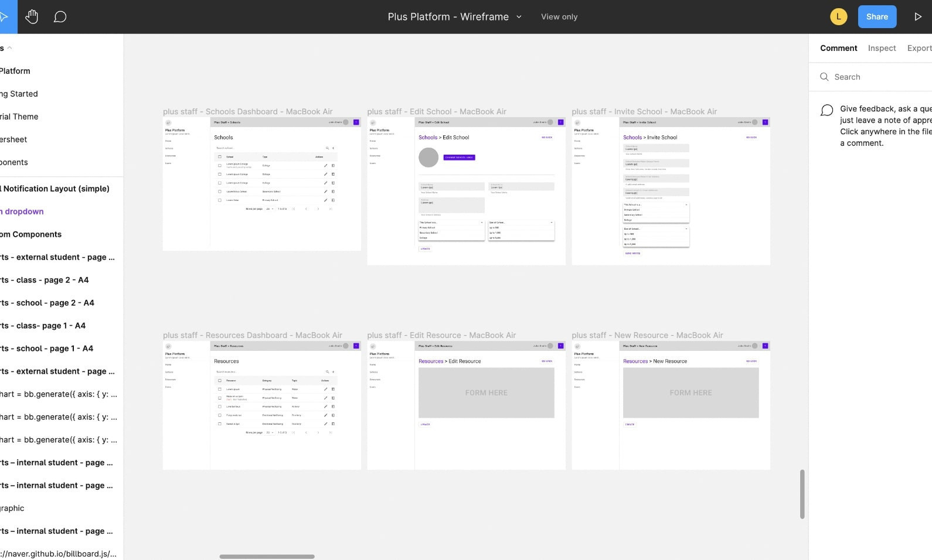Select the purple dropdown page item
Image resolution: width=932 pixels, height=560 pixels.
(23, 211)
